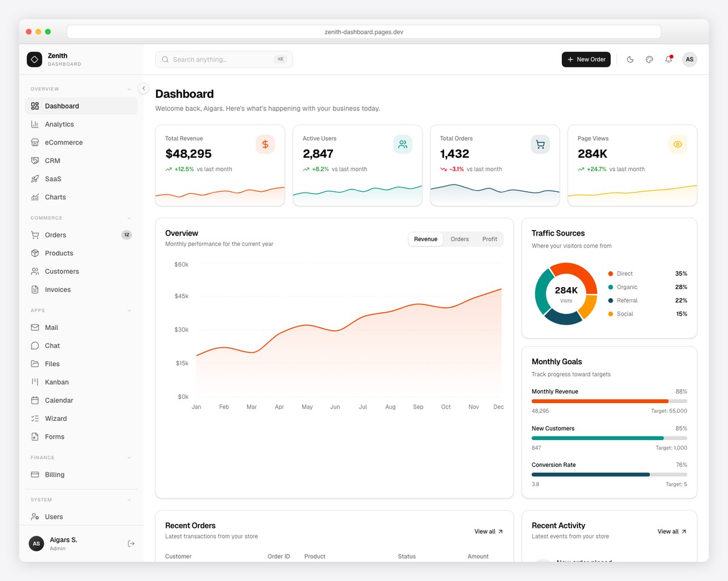Expand the Commerce section chevron

[x=129, y=217]
